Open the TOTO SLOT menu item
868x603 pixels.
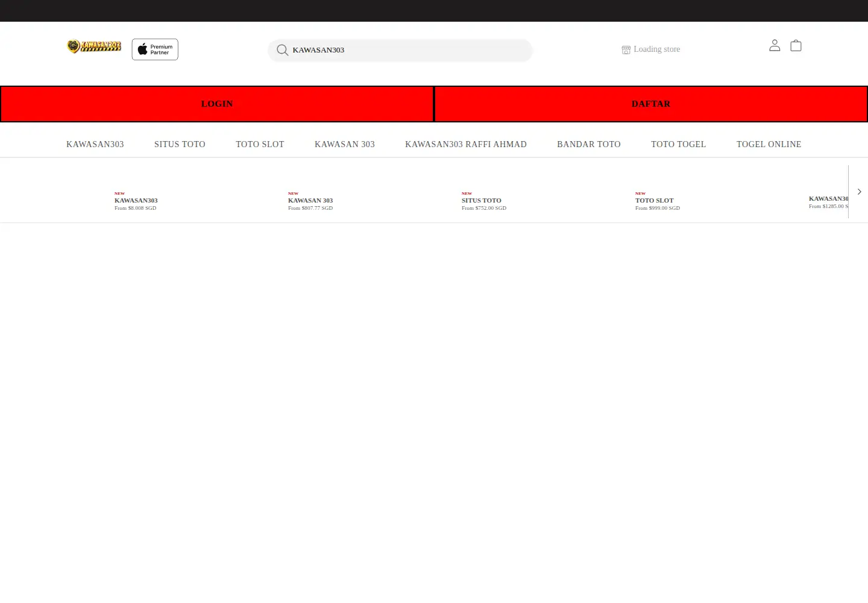260,144
